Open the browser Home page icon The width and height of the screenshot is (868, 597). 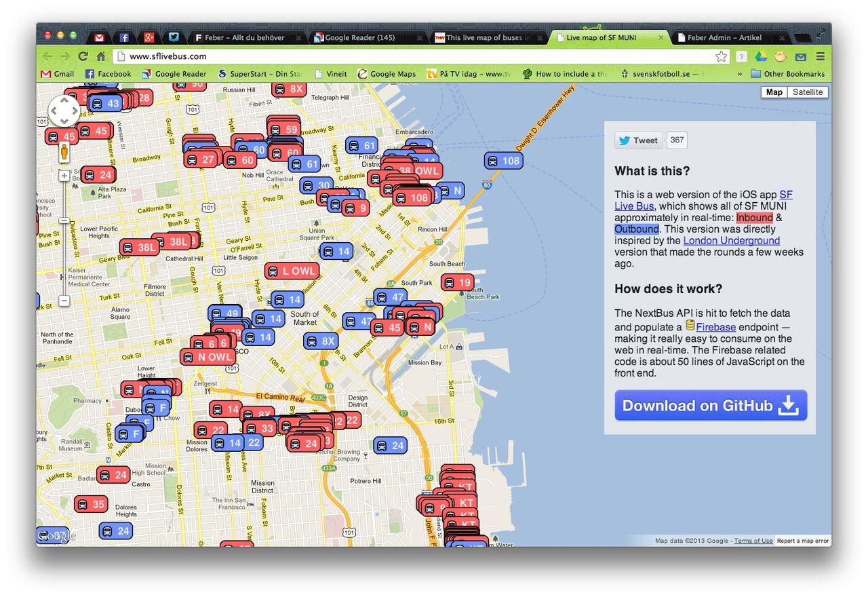coord(100,57)
